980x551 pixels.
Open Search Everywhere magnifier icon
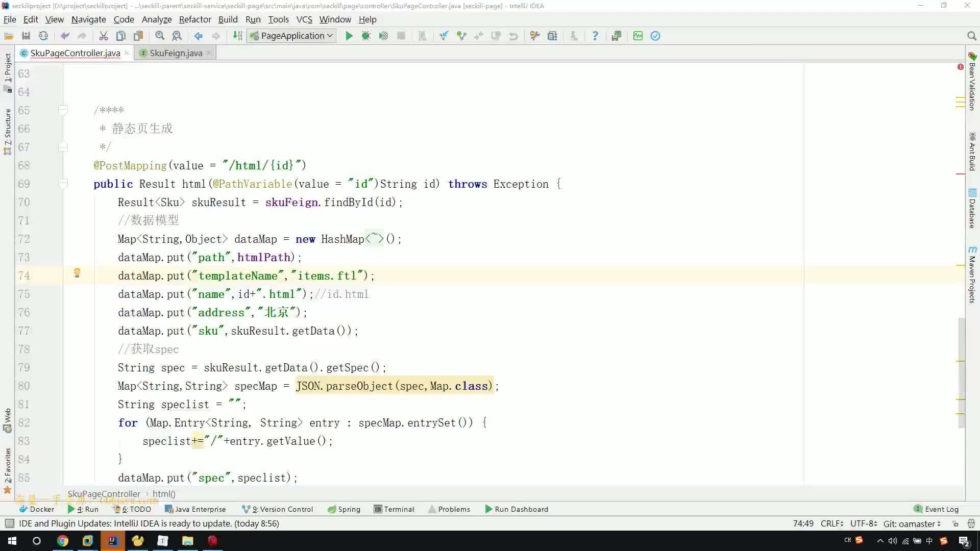pos(972,36)
